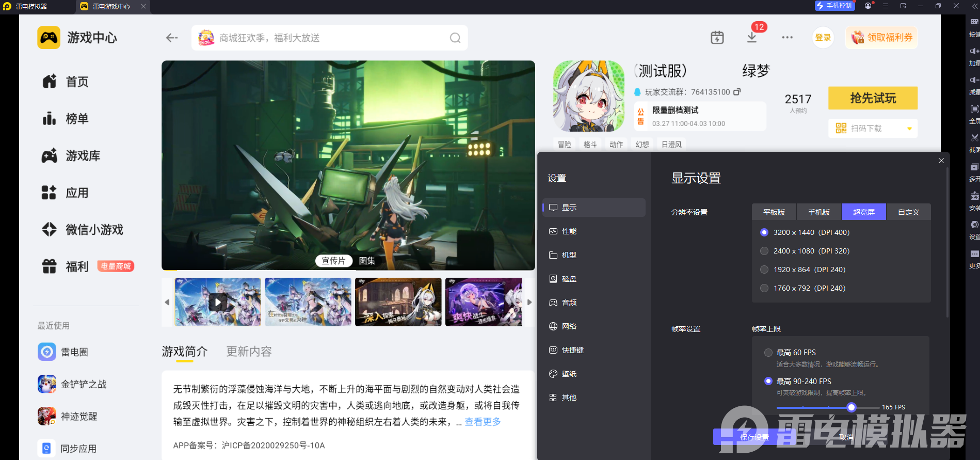The height and width of the screenshot is (460, 980).
Task: Show previous thumbnails with left arrow
Action: coord(167,302)
